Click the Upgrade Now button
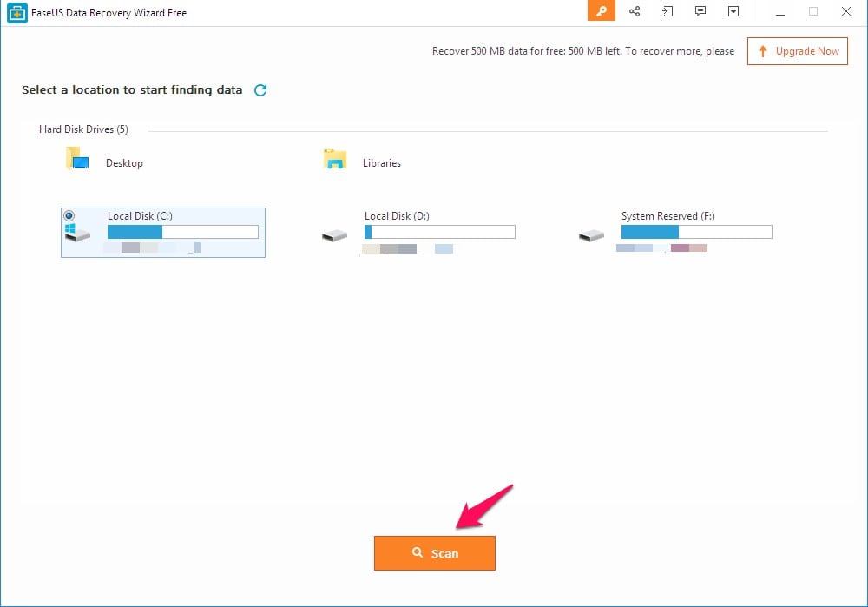 [797, 51]
